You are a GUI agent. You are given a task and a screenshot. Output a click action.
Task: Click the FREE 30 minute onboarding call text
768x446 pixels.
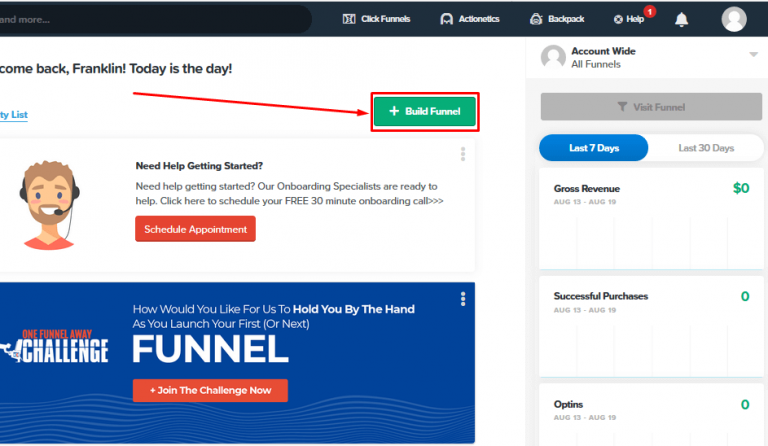point(356,201)
